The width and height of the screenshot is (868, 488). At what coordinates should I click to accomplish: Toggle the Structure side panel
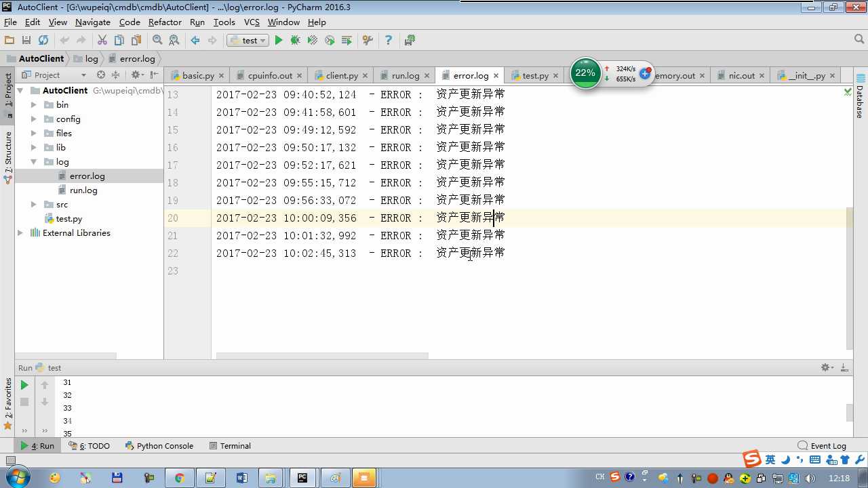point(8,157)
